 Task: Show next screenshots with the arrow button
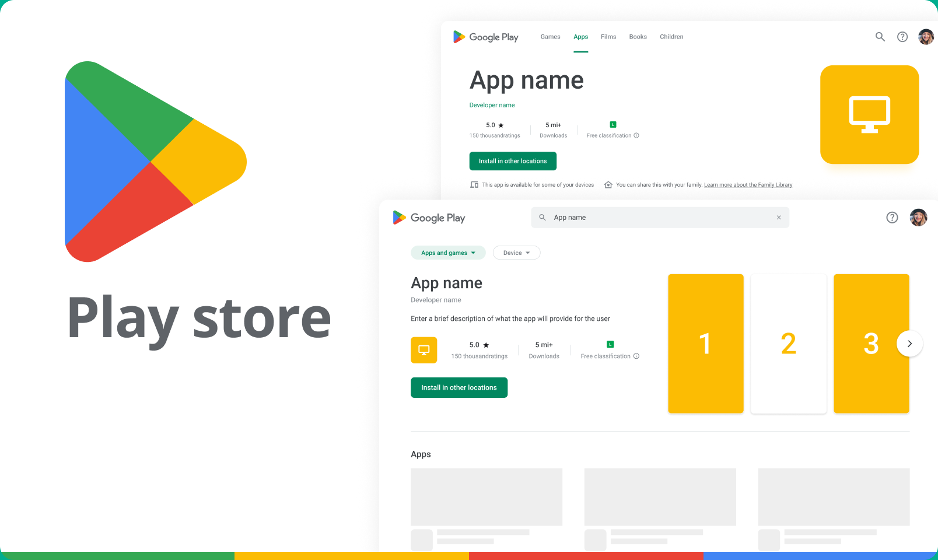coord(909,344)
